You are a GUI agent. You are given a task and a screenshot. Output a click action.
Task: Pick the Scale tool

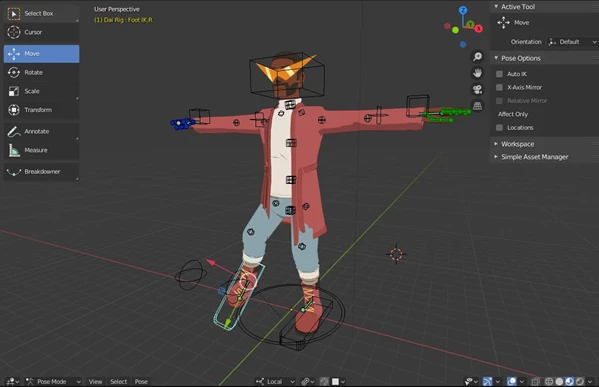[41, 91]
